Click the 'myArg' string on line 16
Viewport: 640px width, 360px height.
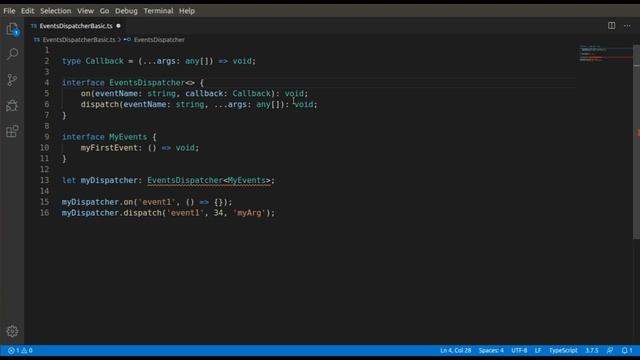point(249,213)
